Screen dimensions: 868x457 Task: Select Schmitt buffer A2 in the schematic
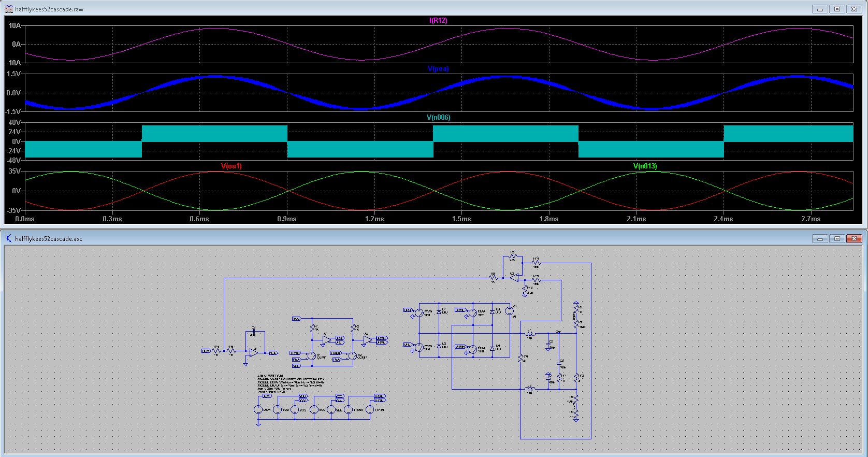[x=368, y=340]
